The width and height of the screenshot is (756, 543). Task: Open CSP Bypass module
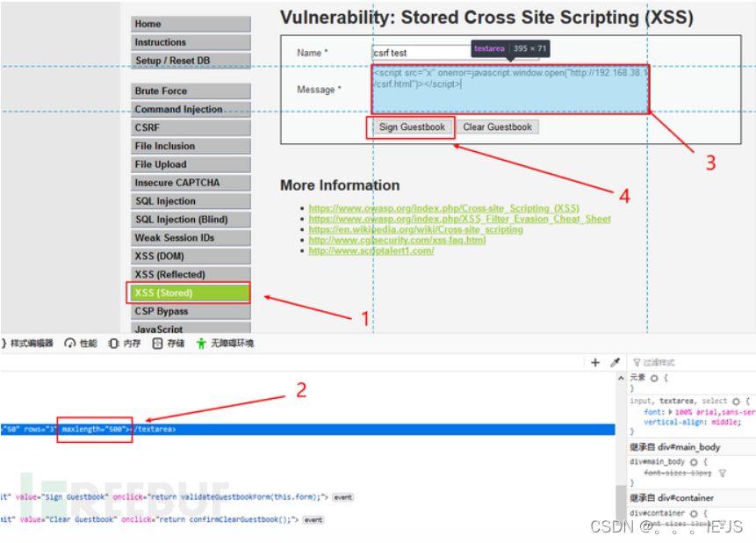click(191, 311)
